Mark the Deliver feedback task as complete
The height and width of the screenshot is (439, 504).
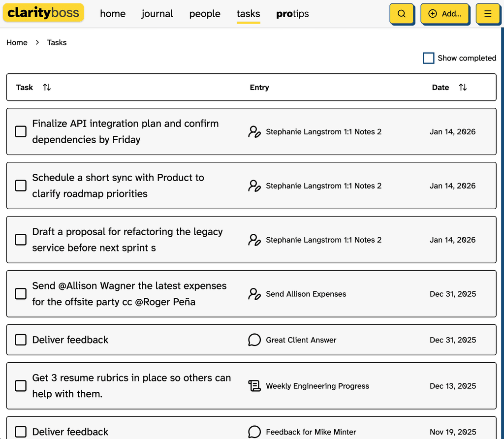20,340
